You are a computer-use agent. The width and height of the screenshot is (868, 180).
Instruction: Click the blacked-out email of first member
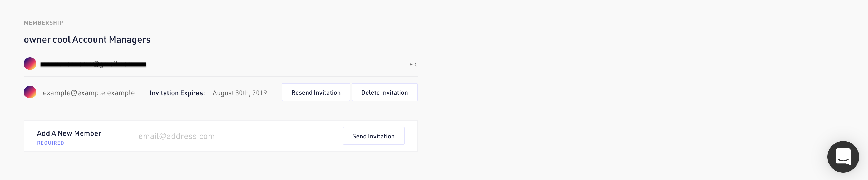[x=93, y=64]
